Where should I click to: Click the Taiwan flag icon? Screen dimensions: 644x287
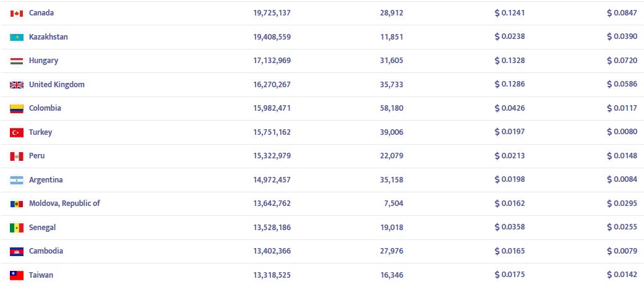17,275
